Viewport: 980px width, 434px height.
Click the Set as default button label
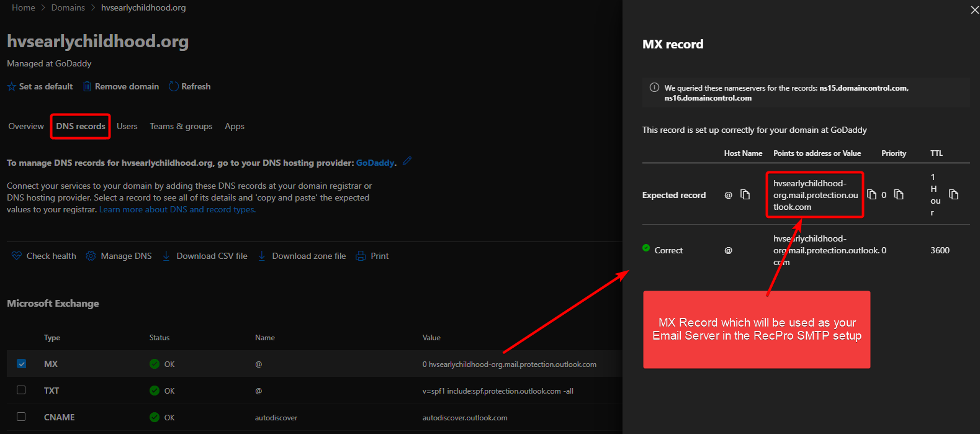[x=46, y=86]
